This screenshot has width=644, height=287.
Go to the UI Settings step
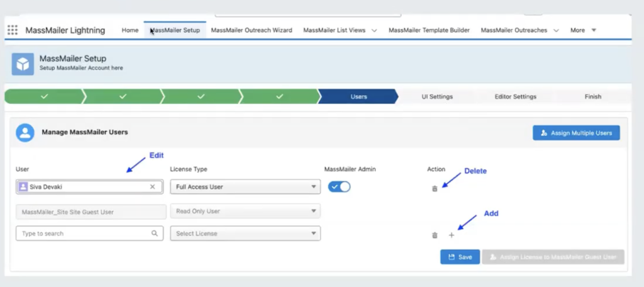[x=437, y=97]
